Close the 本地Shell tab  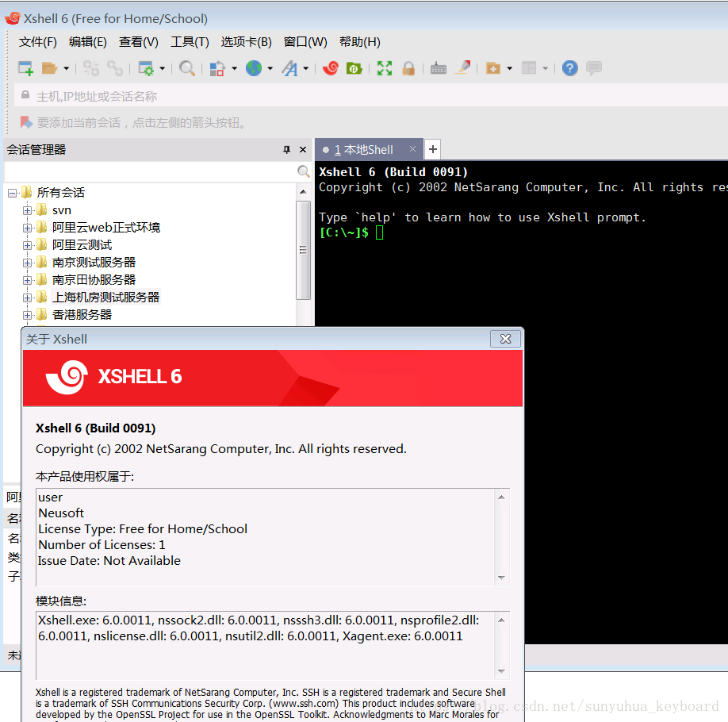[412, 149]
